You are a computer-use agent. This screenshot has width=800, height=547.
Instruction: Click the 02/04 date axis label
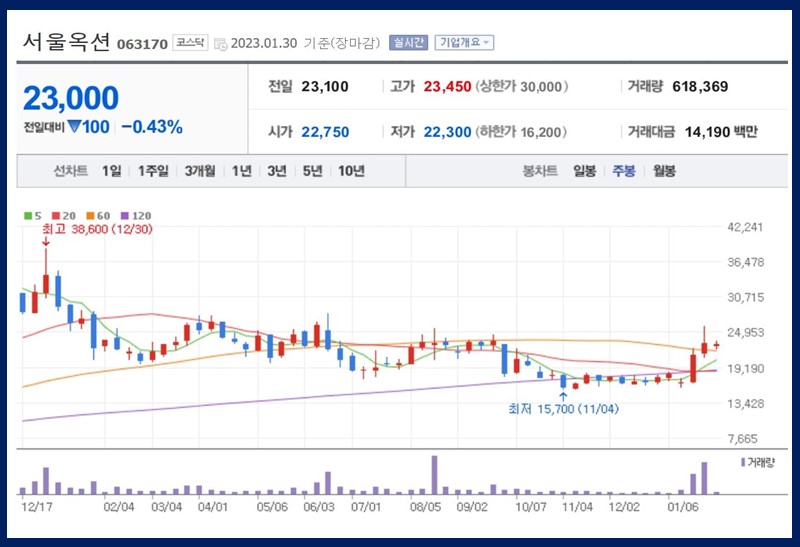coord(119,507)
